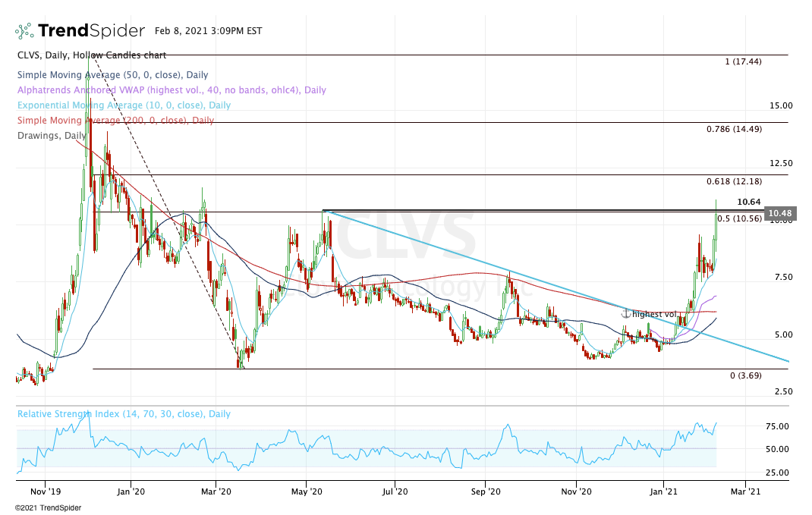Click the Jan '20 date axis label
812x515 pixels.
pos(131,491)
